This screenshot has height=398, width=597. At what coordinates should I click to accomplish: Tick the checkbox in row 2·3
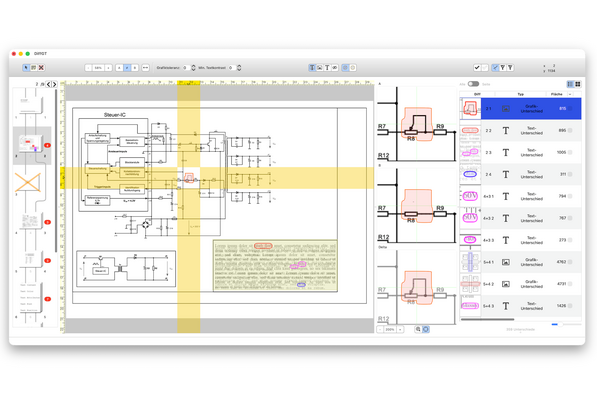point(570,152)
